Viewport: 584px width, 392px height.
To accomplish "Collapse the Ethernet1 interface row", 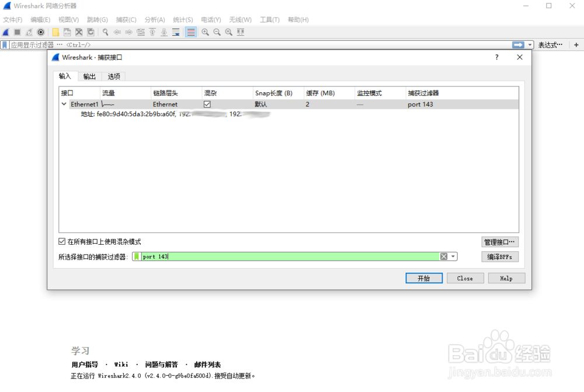I will point(64,105).
